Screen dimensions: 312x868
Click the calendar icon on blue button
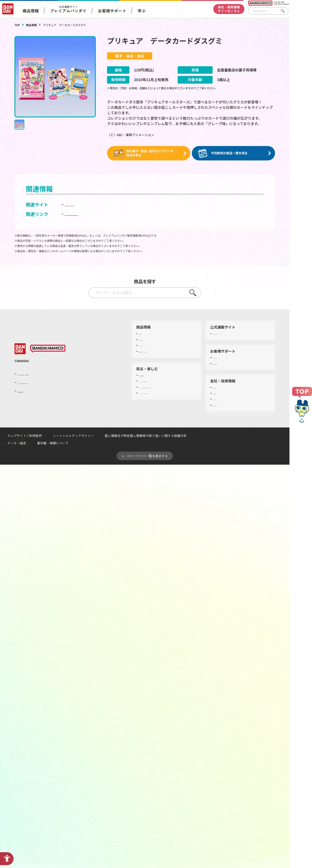click(x=202, y=153)
